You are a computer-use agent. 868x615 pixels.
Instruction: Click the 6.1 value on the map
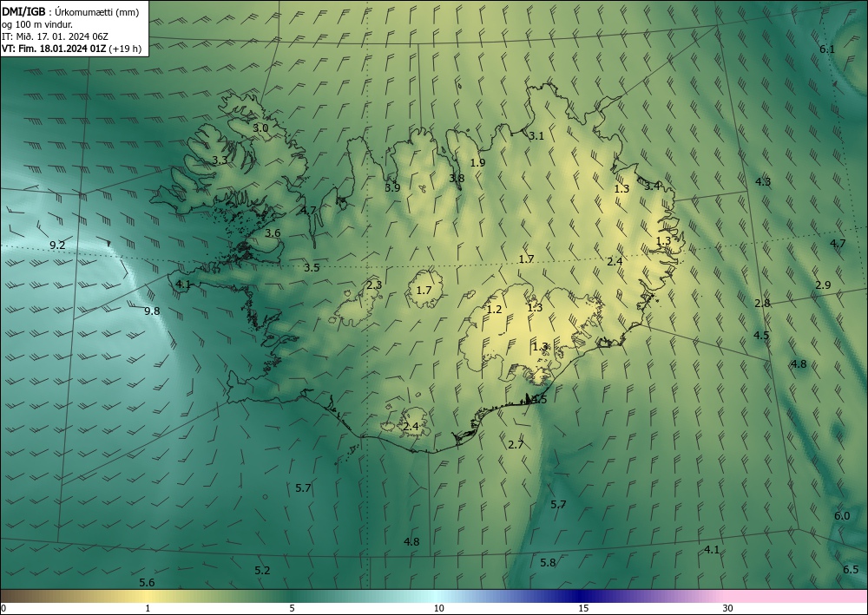coord(827,49)
